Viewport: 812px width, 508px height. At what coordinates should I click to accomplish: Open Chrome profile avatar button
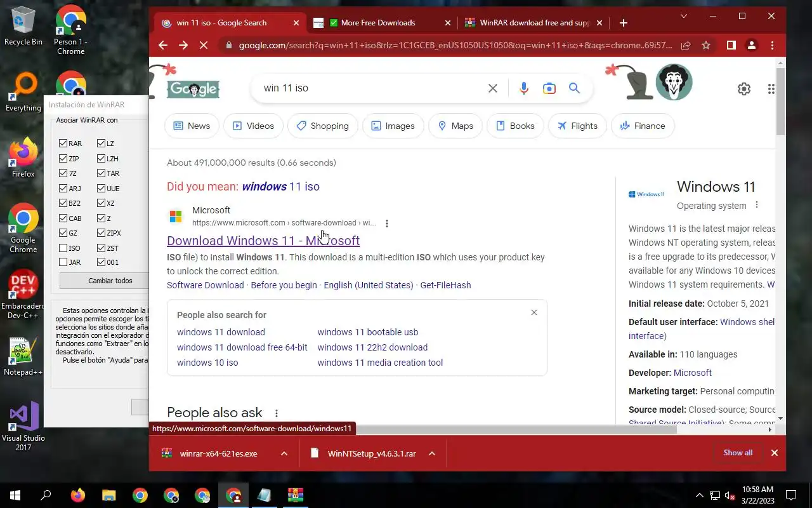(752, 45)
